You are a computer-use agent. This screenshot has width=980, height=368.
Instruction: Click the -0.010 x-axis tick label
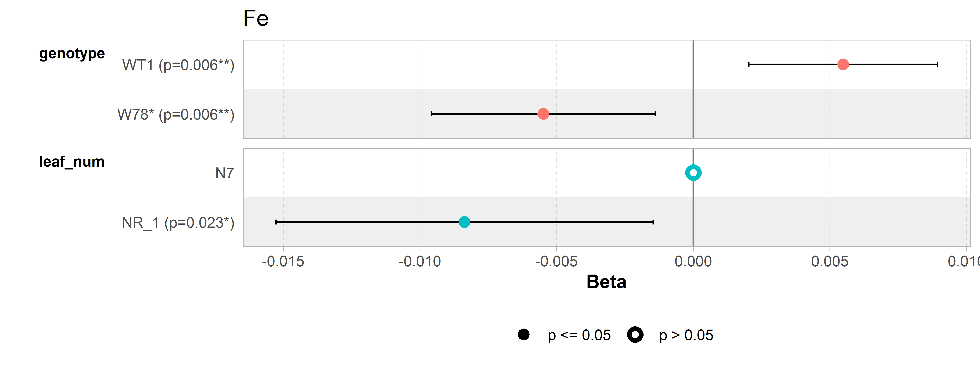(420, 261)
